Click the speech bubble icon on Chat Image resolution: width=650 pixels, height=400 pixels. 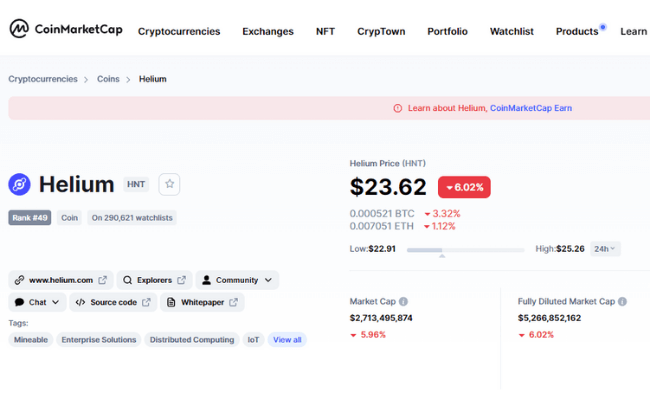click(19, 302)
